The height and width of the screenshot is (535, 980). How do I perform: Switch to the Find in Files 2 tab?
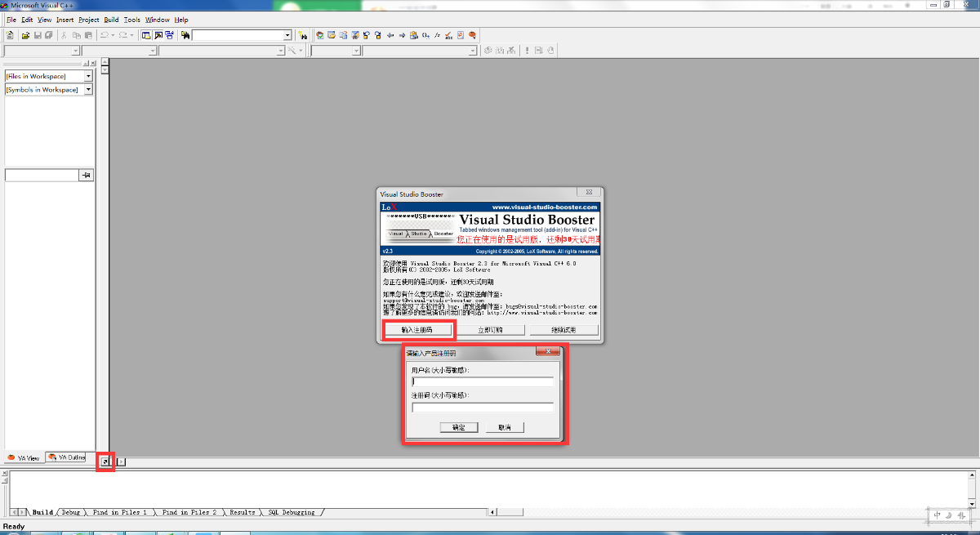click(x=189, y=512)
